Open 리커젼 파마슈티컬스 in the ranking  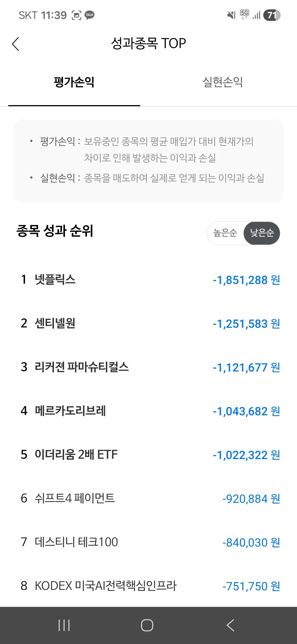point(148,367)
